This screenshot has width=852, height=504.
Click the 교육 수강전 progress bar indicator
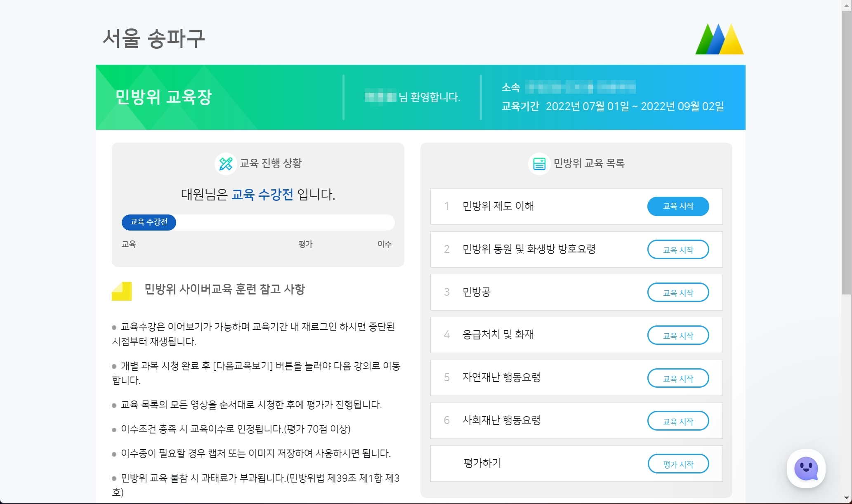(x=149, y=222)
